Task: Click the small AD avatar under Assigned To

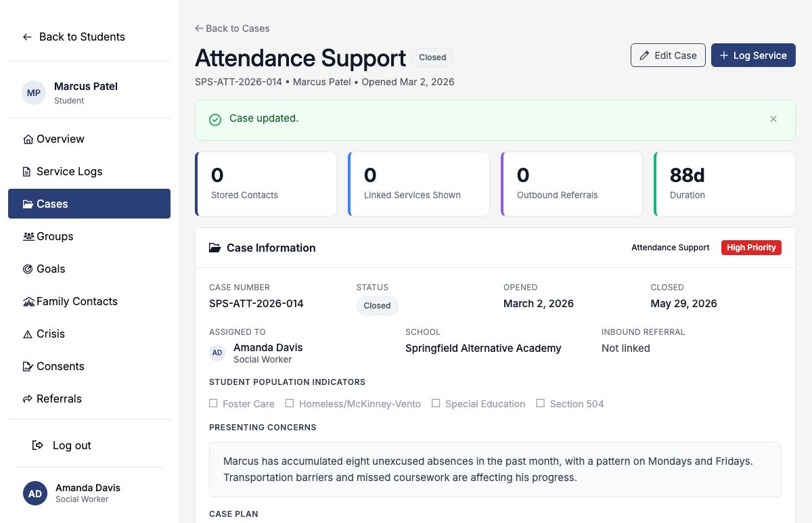Action: 217,353
